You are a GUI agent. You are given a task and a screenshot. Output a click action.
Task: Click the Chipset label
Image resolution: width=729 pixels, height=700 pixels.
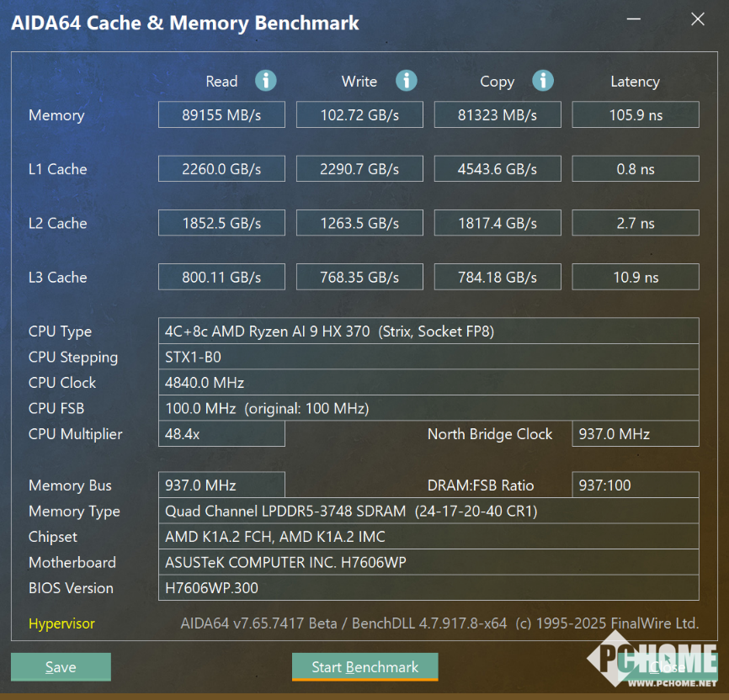coord(52,537)
